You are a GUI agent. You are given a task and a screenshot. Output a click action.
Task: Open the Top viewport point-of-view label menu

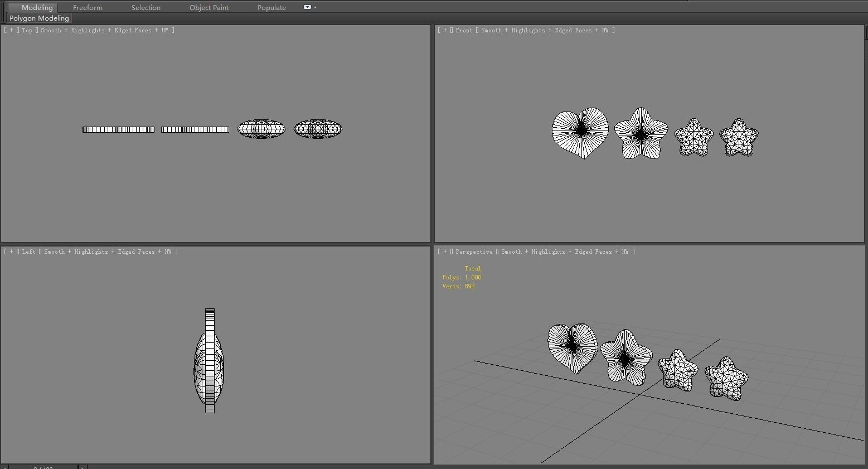tap(27, 30)
